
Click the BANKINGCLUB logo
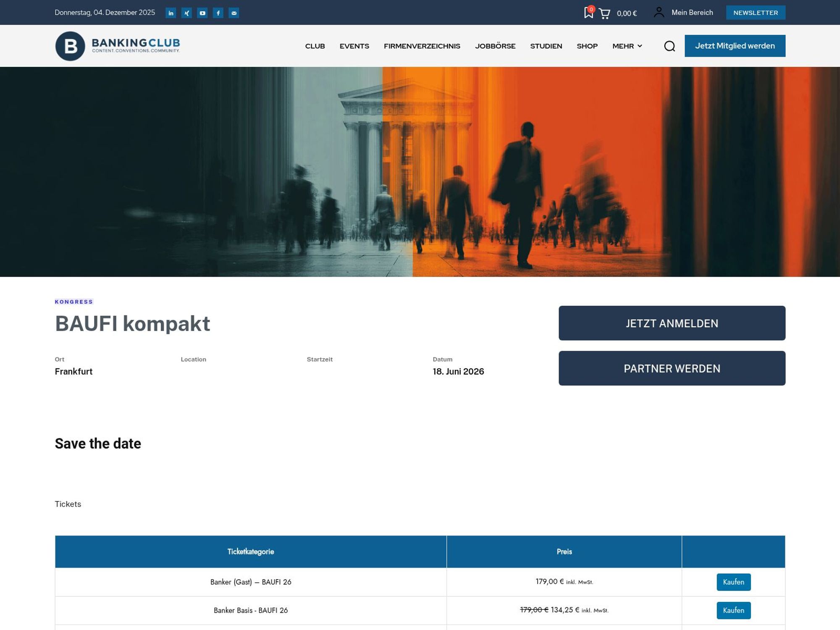118,46
